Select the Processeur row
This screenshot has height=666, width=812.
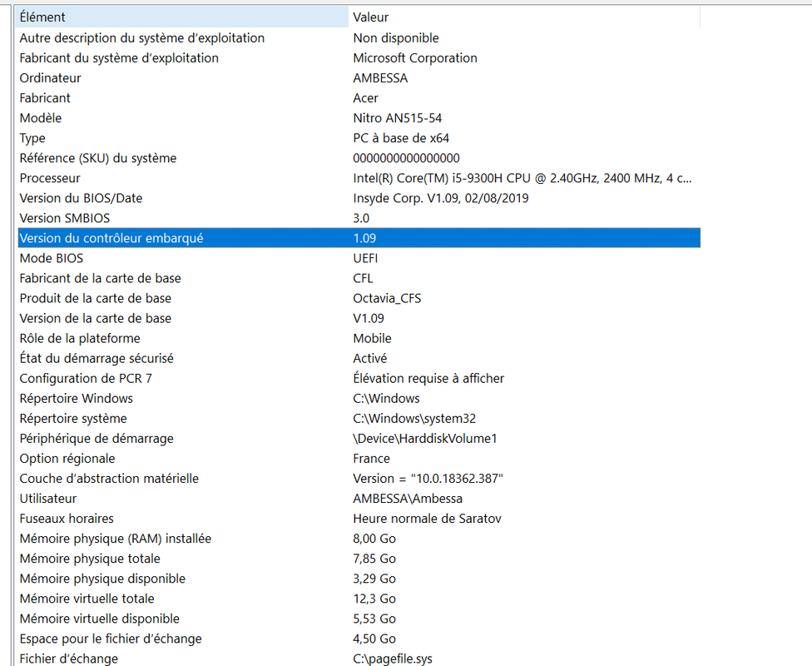(x=359, y=178)
